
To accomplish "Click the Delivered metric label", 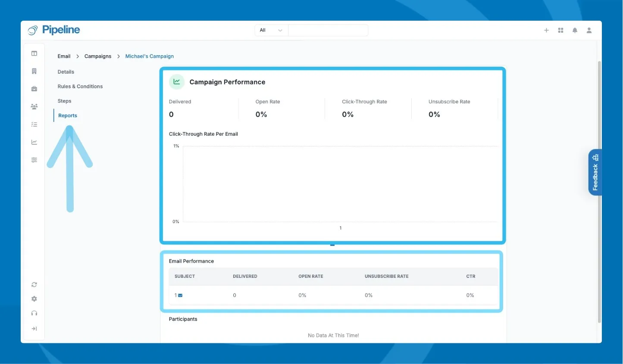I will pos(180,102).
